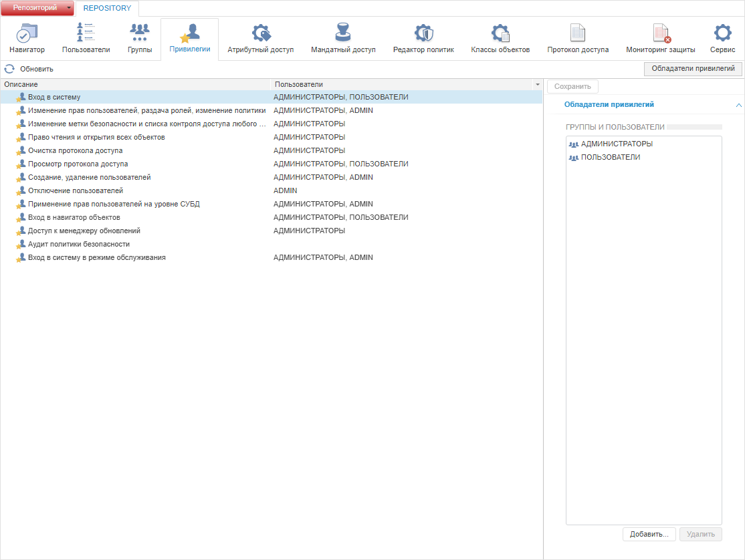Image resolution: width=745 pixels, height=560 pixels.
Task: Select Вход в систему в режиме обслуживания
Action: point(272,257)
